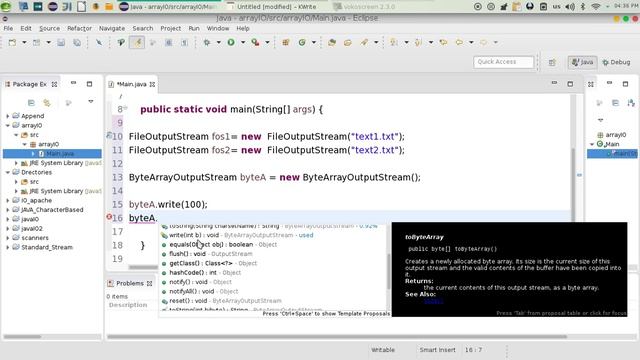Click the Open Task toolbar icon
The width and height of the screenshot is (640, 360).
[348, 42]
